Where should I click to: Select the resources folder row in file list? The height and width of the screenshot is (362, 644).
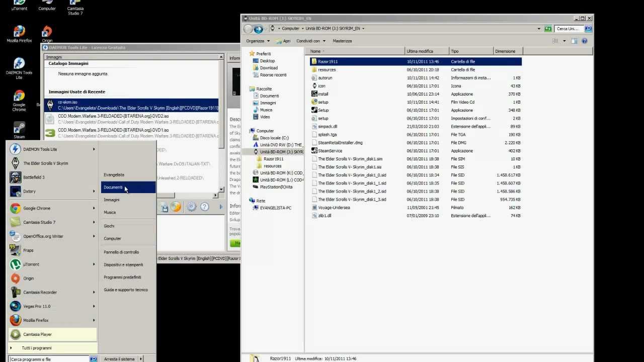coord(416,70)
